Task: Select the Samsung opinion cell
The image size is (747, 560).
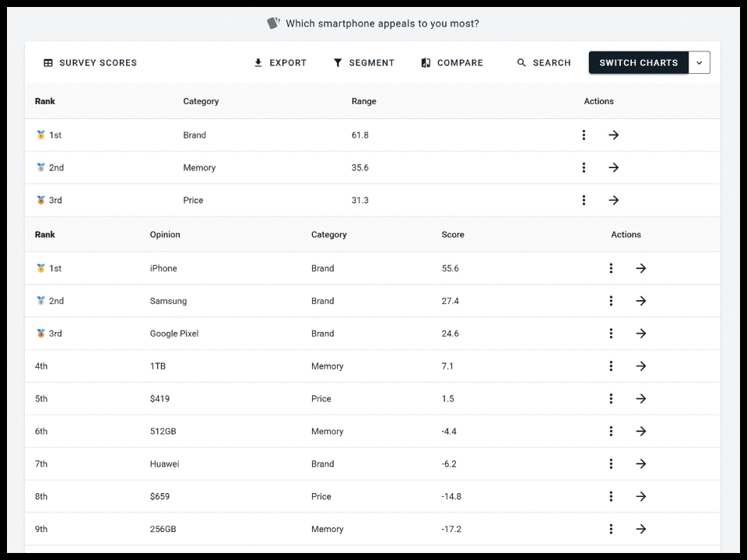Action: point(168,301)
